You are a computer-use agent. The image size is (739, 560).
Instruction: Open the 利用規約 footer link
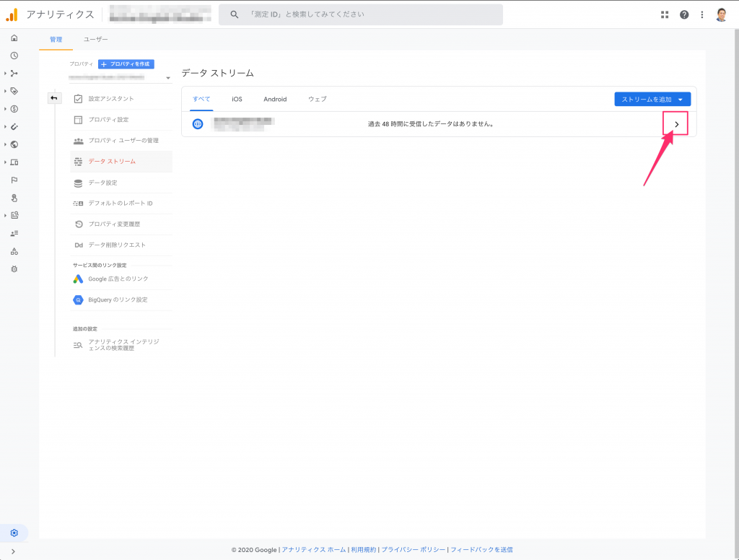point(364,550)
